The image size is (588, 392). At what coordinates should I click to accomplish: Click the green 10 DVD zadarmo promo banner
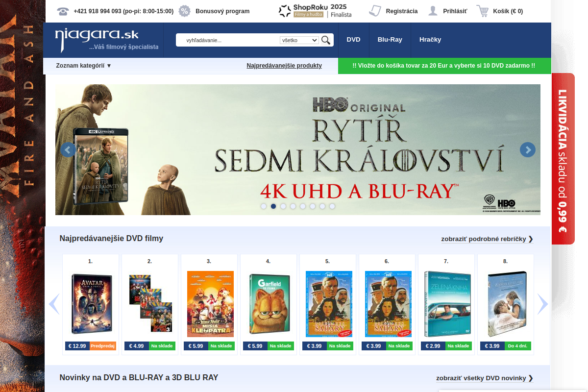coord(444,66)
